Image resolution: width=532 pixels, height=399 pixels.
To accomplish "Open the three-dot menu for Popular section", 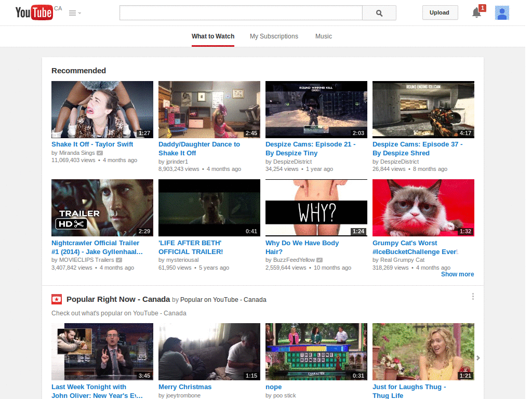I will click(x=473, y=297).
